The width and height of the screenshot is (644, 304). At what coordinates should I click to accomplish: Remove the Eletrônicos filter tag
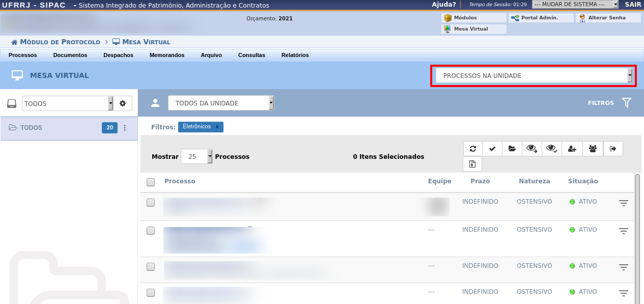point(217,127)
